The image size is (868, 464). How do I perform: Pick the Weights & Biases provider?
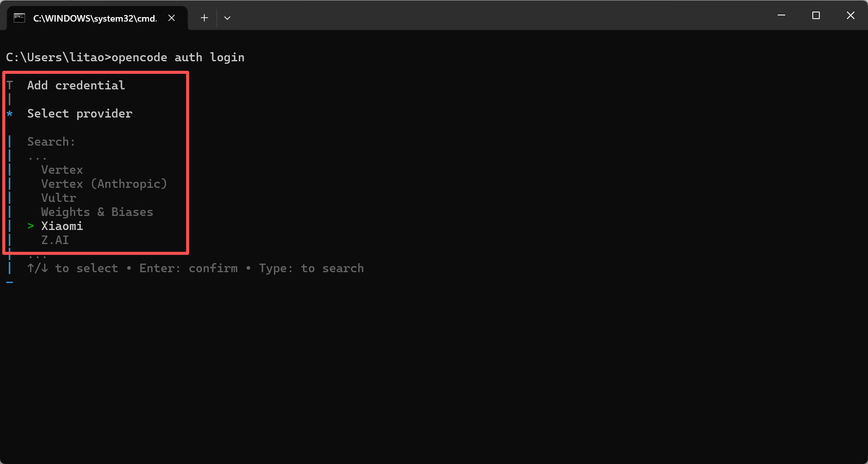pyautogui.click(x=97, y=212)
